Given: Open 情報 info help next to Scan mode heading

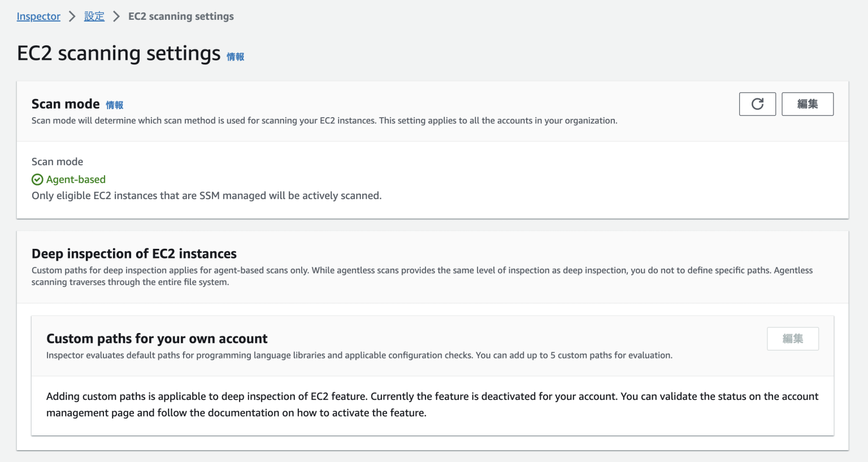Looking at the screenshot, I should (x=115, y=105).
